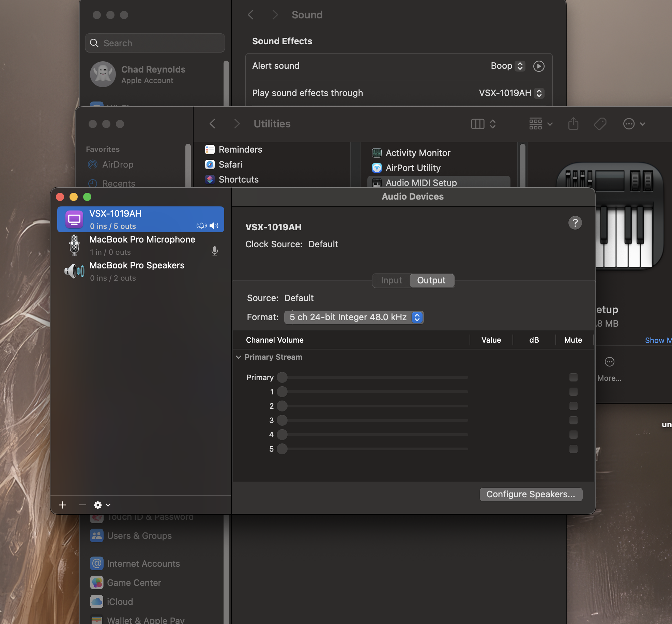Viewport: 672px width, 624px height.
Task: Collapse the Primary Stream disclosure triangle
Action: pyautogui.click(x=239, y=357)
